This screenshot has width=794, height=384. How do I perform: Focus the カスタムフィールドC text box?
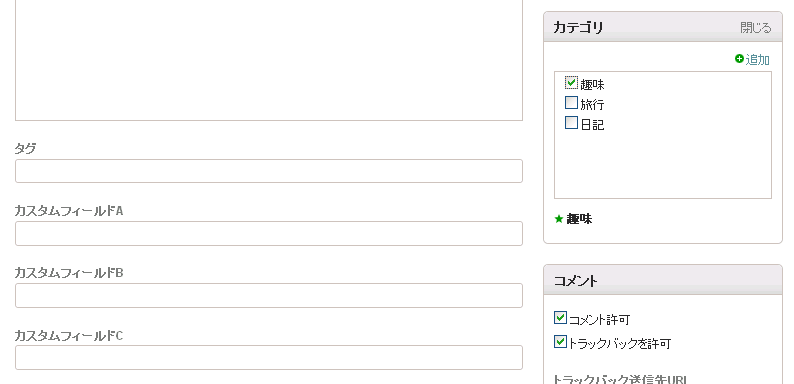(269, 358)
